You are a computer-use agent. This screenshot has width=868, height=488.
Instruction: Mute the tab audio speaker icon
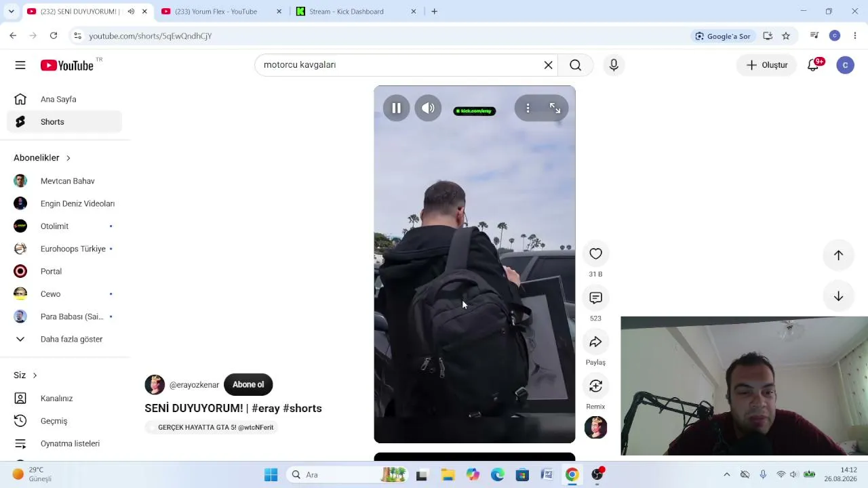point(131,12)
